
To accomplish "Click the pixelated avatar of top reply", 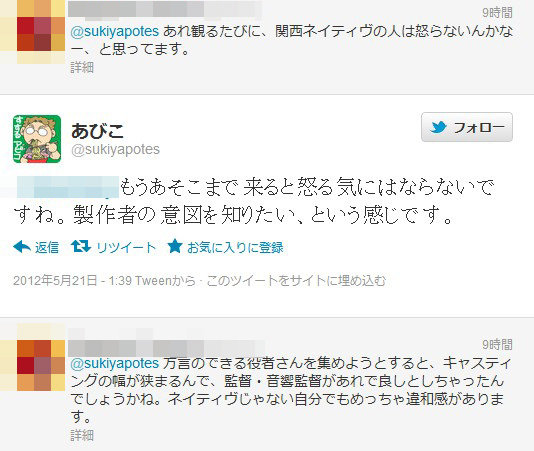I will click(x=33, y=32).
